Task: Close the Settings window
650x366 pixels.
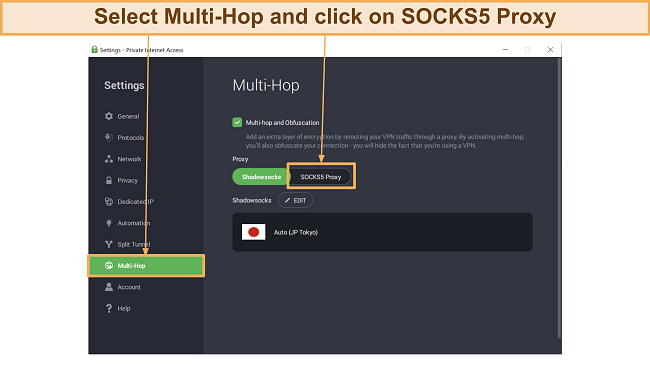Action: tap(550, 49)
